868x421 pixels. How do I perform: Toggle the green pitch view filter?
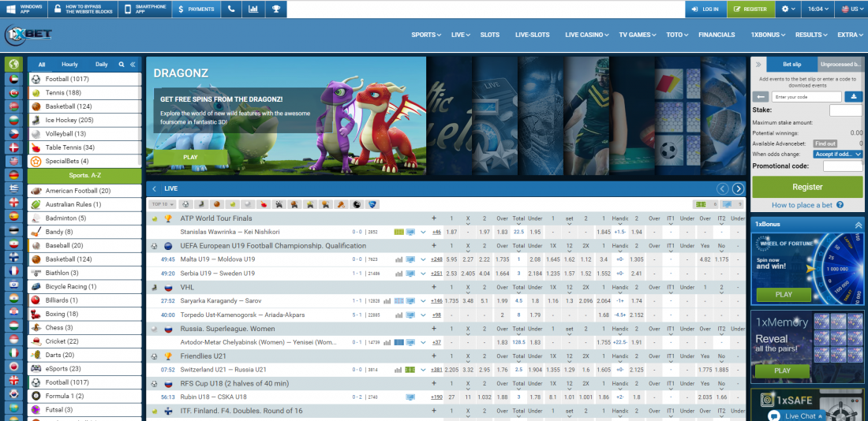[x=702, y=205]
